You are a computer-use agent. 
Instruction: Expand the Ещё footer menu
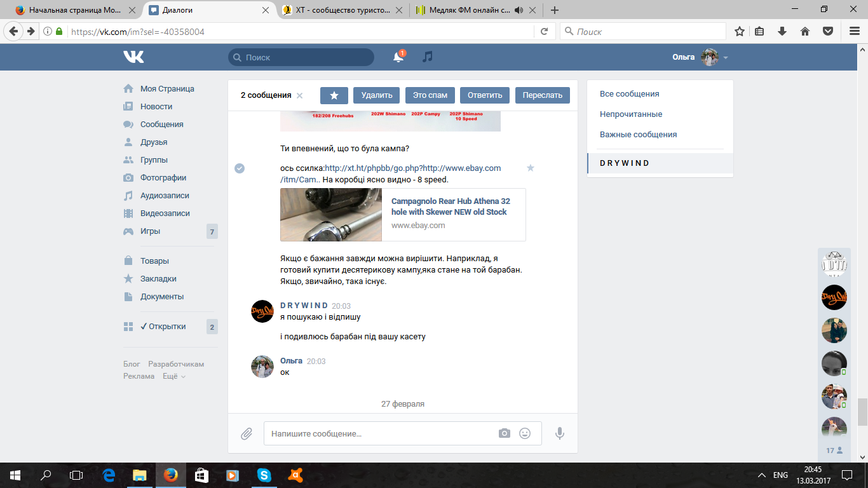pos(174,376)
